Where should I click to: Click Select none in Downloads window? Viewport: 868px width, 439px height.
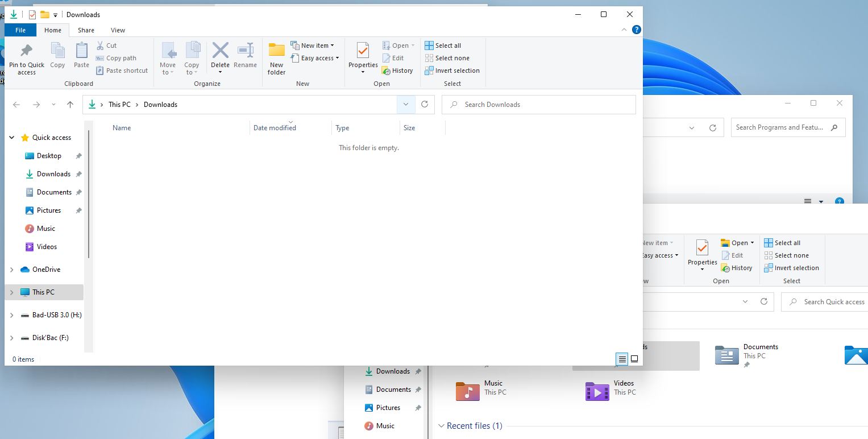pos(447,58)
